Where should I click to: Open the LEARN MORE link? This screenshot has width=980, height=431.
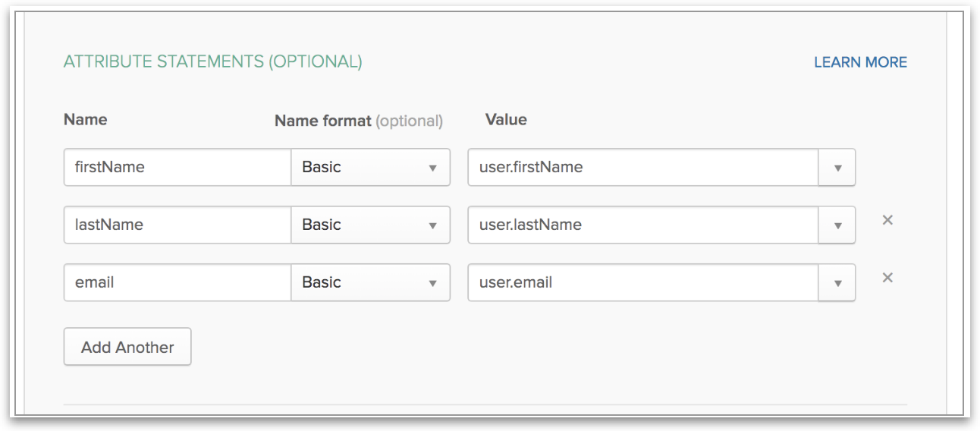[860, 62]
